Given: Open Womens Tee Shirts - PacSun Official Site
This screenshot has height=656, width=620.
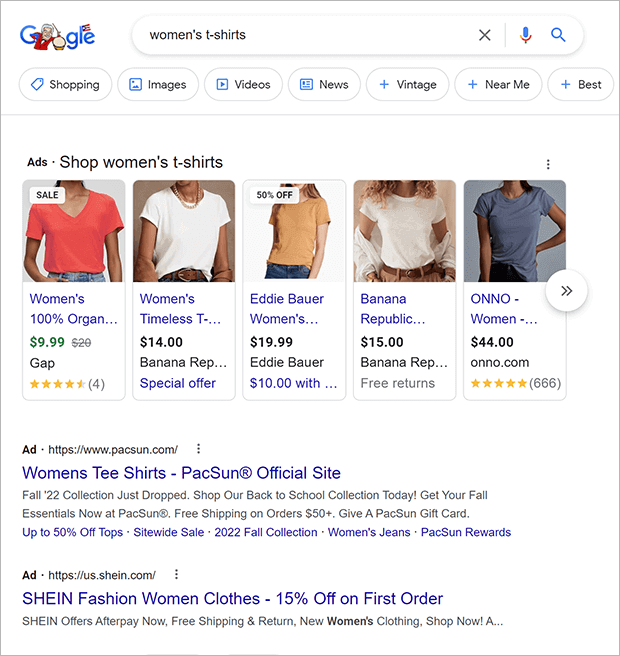Looking at the screenshot, I should pyautogui.click(x=182, y=473).
